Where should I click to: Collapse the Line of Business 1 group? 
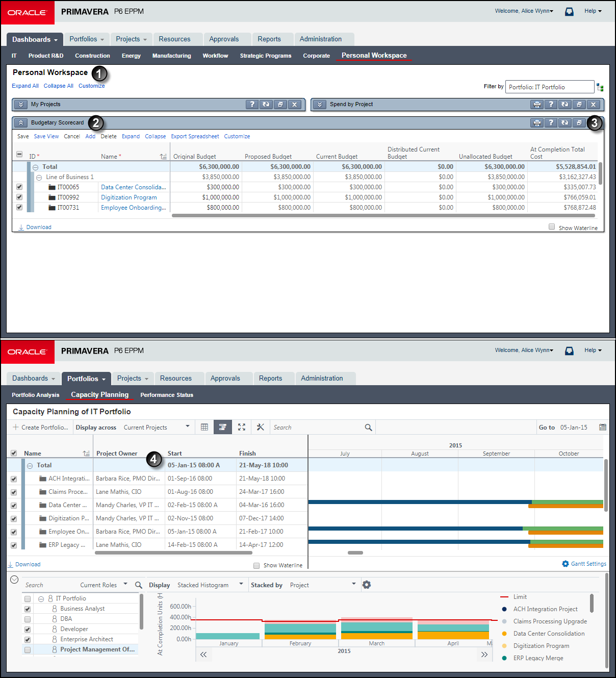[39, 178]
